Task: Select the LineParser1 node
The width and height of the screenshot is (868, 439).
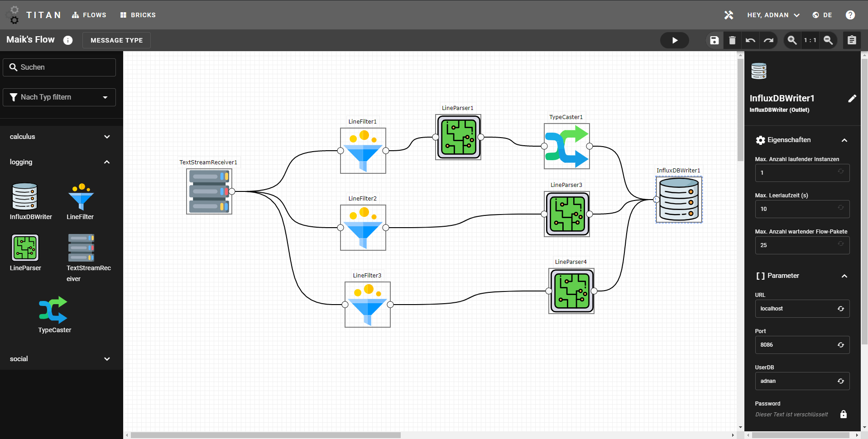Action: 458,137
